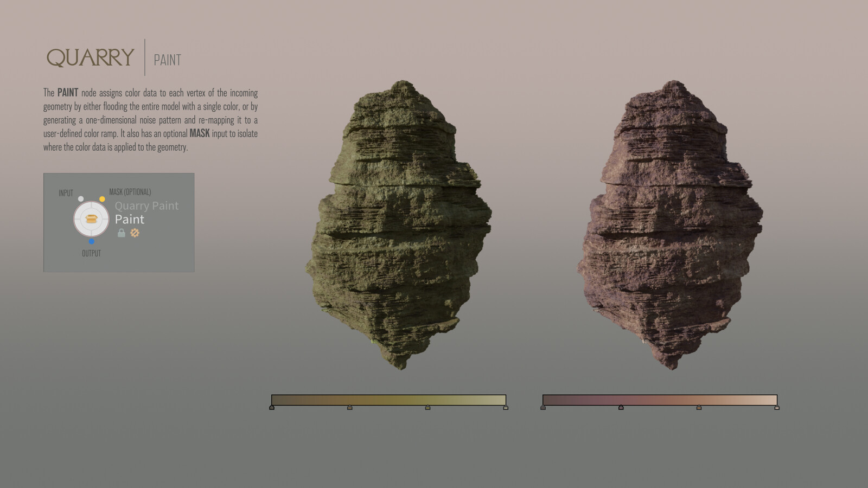Click the bold word PAINT in the description
This screenshot has width=868, height=488.
pyautogui.click(x=68, y=93)
